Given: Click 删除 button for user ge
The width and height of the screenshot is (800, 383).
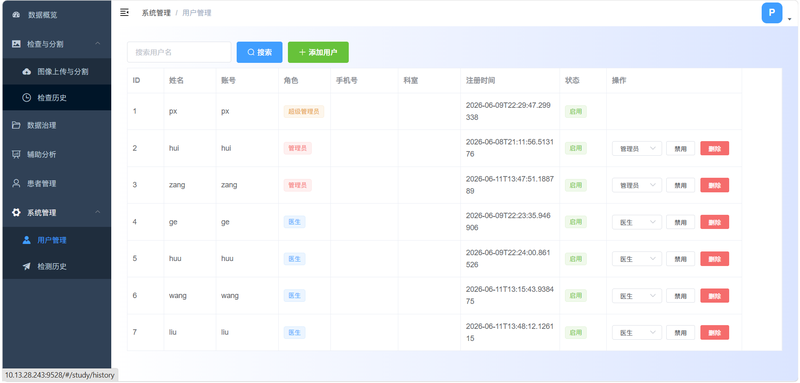Looking at the screenshot, I should 714,222.
